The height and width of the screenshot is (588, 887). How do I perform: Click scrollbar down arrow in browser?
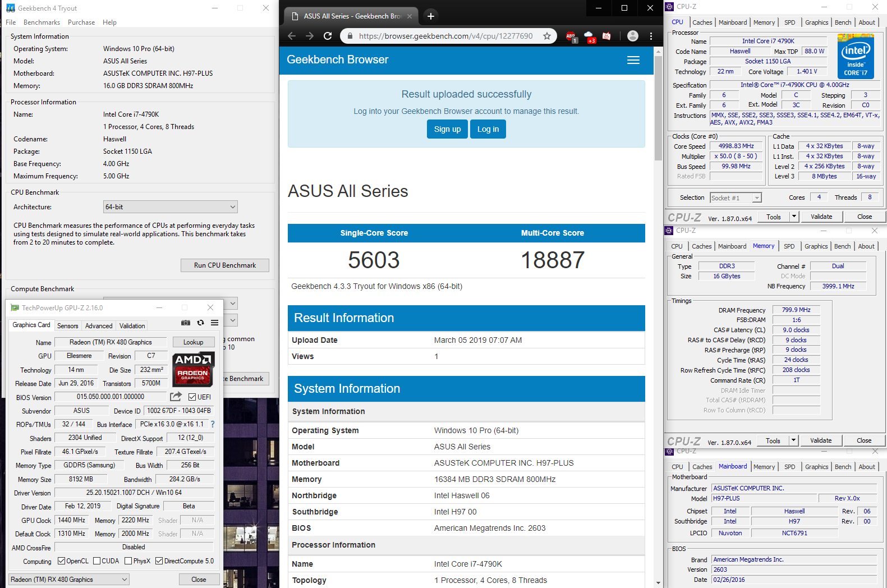[x=658, y=583]
